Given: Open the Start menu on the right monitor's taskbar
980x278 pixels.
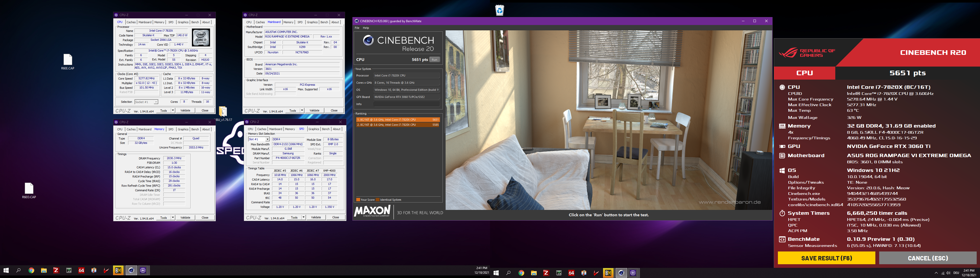Looking at the screenshot, I should click(x=496, y=273).
